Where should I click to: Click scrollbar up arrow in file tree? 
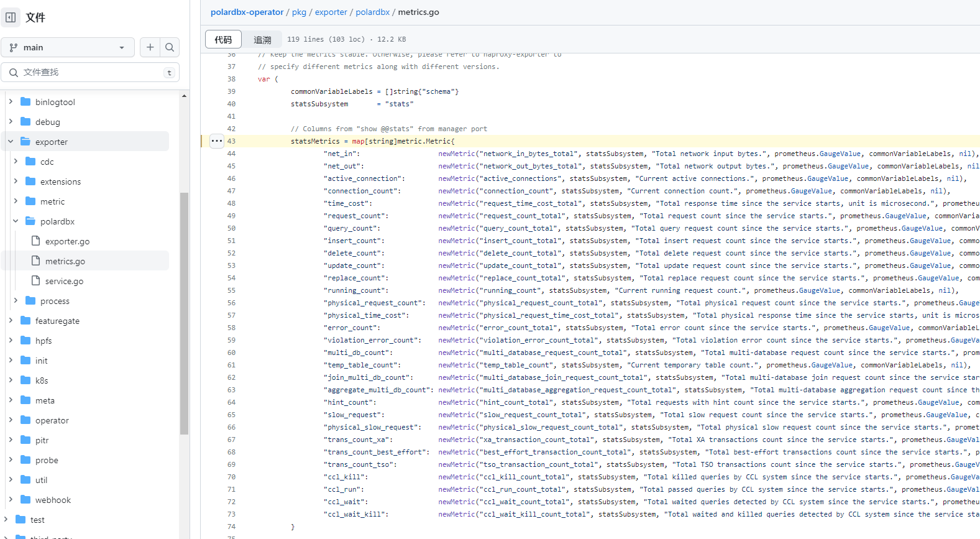[x=184, y=96]
